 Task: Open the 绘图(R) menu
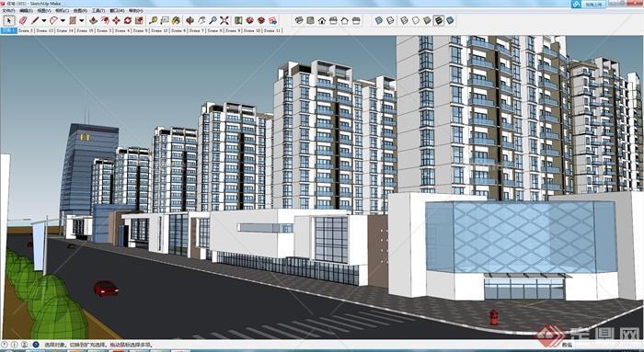(80, 11)
